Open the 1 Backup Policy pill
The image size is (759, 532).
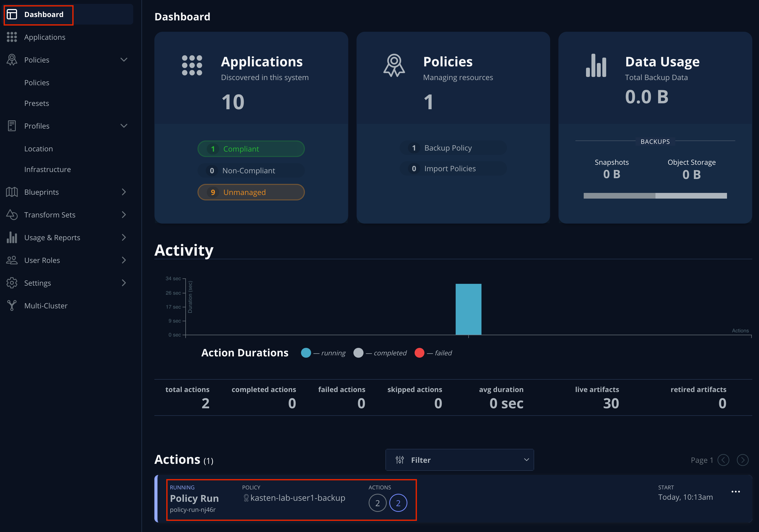[453, 148]
